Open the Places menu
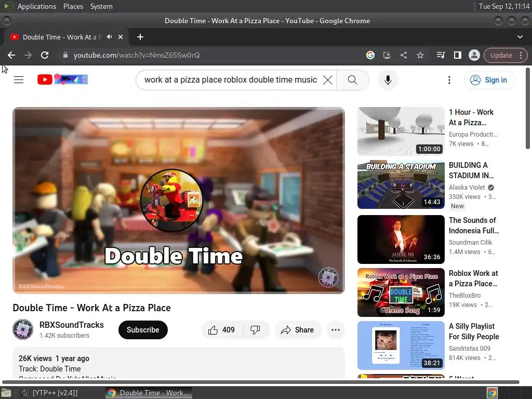 pyautogui.click(x=73, y=6)
